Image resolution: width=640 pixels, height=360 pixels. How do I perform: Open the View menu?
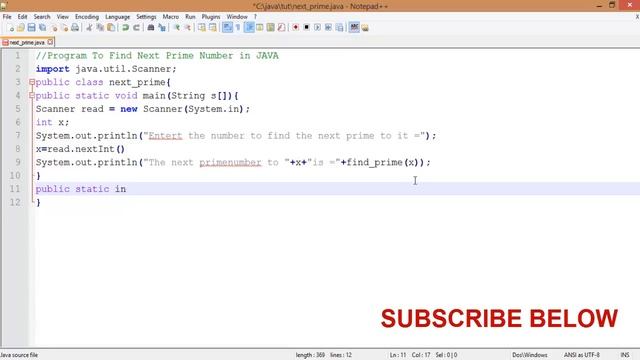[x=62, y=17]
